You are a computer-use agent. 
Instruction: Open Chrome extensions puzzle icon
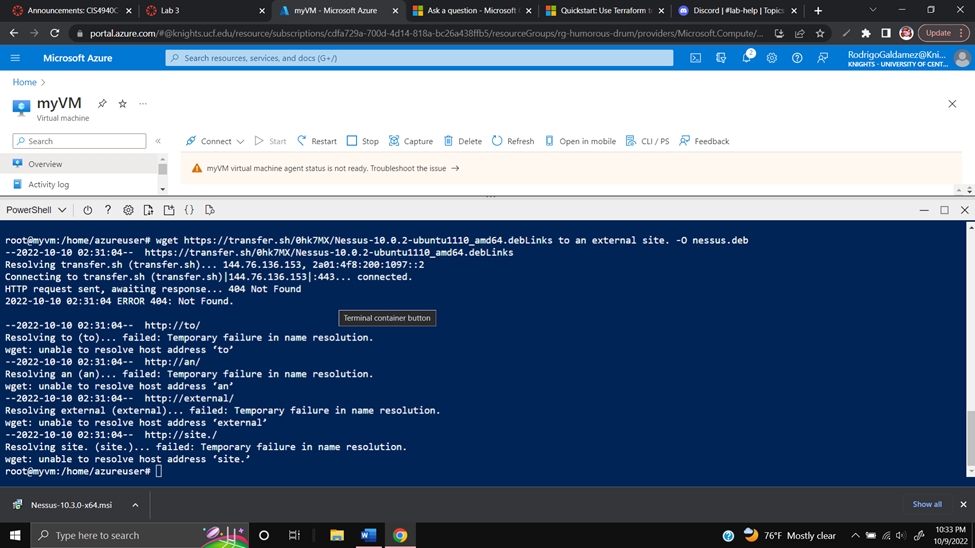tap(866, 33)
